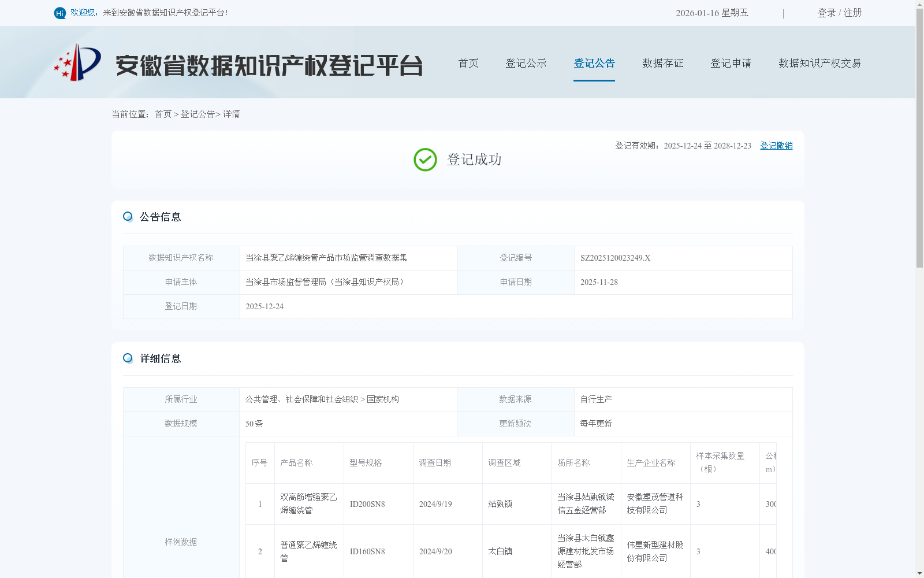Open the 首页 navigation menu item
Screen dimensions: 924x578
pos(468,63)
